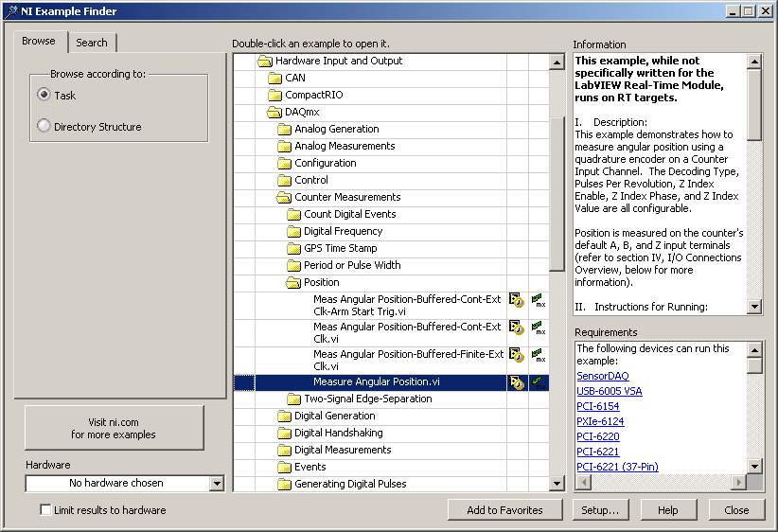Click the Position open folder icon
778x532 pixels.
click(x=293, y=282)
